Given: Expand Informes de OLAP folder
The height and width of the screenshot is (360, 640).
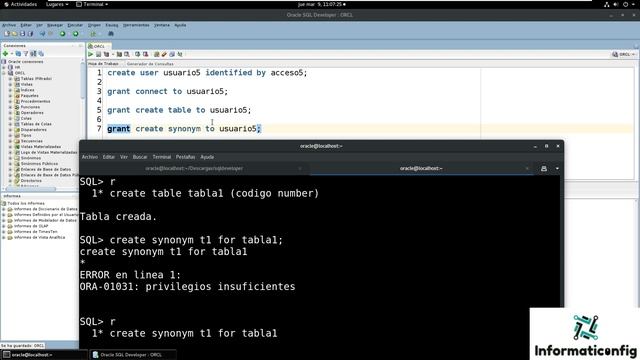Looking at the screenshot, I should pos(4,226).
